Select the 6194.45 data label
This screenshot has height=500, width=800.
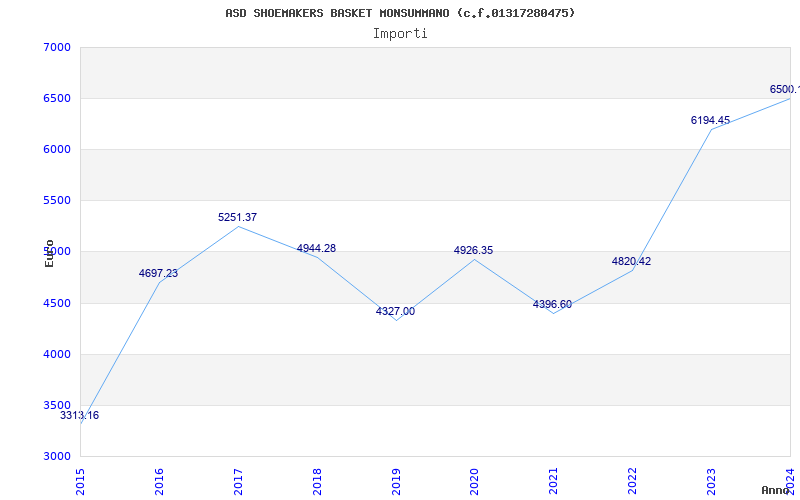click(x=710, y=120)
